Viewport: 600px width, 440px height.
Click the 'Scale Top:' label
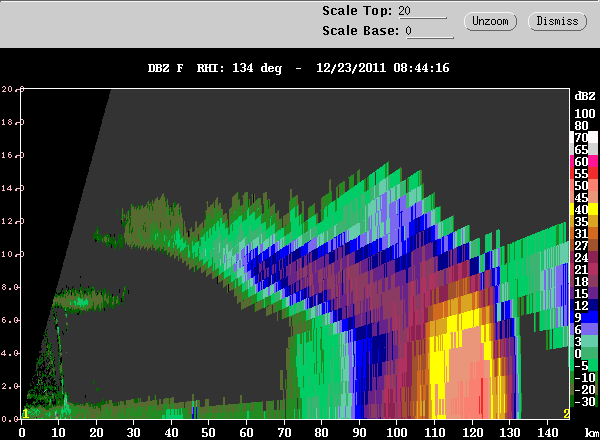[357, 11]
